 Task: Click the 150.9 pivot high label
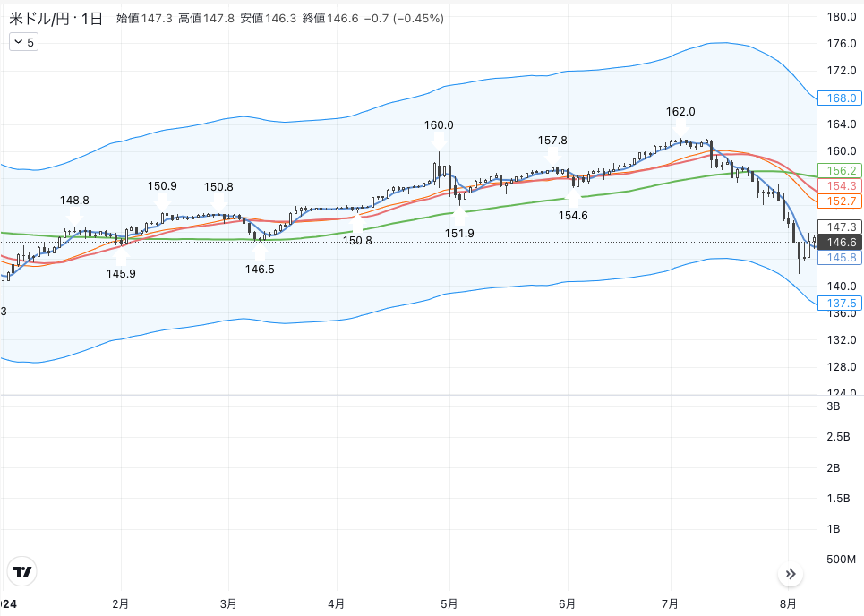pos(162,186)
